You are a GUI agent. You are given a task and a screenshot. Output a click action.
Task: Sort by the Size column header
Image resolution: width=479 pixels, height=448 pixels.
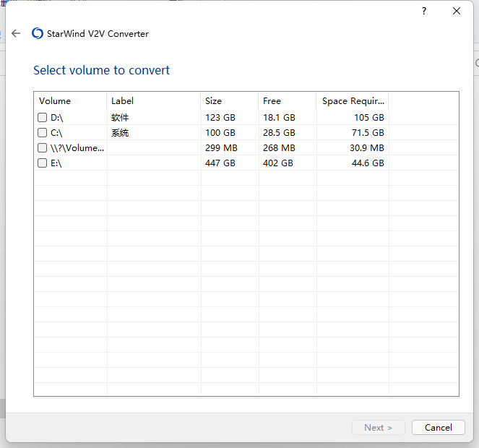click(230, 101)
